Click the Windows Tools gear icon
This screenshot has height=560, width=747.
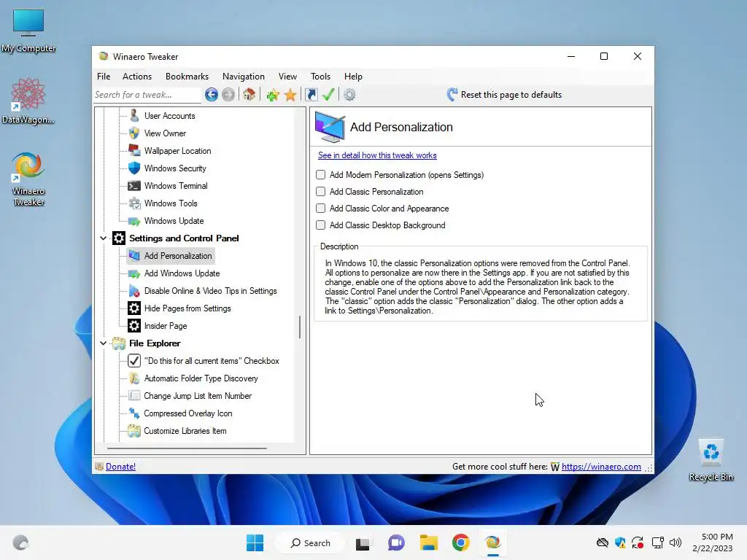[x=134, y=203]
